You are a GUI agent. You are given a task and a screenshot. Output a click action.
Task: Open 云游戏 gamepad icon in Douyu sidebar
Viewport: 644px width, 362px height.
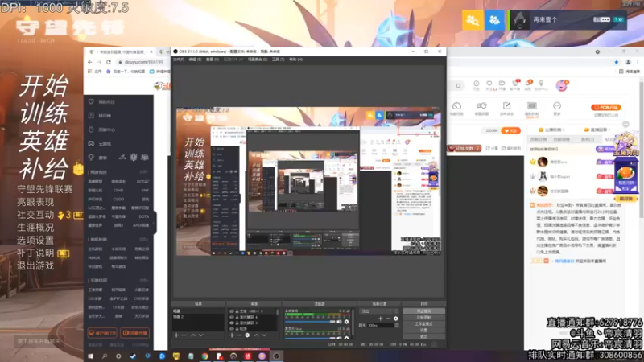tap(91, 144)
